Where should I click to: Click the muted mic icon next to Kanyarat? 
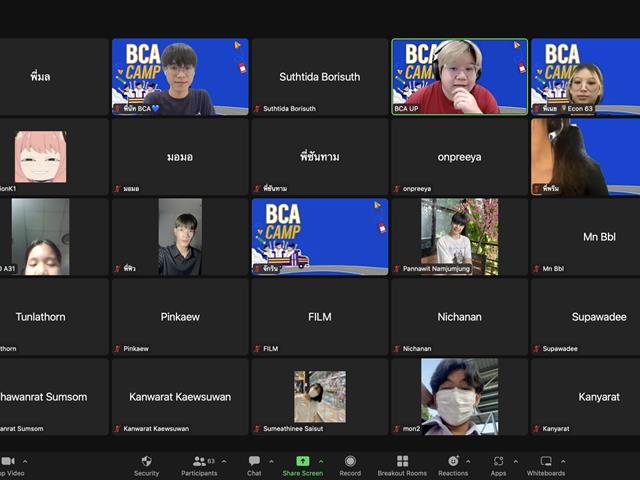coord(536,429)
